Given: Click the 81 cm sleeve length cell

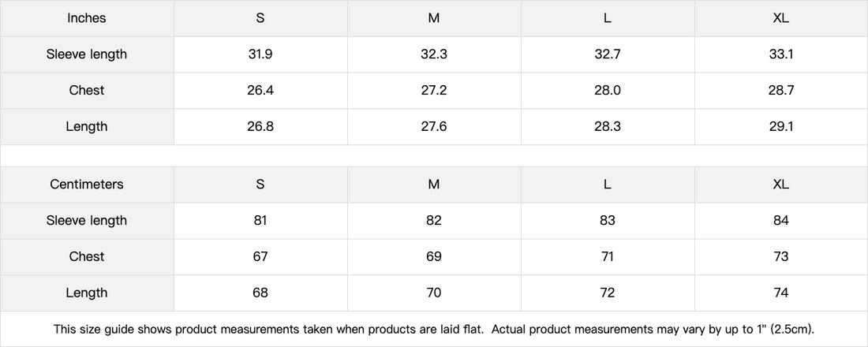Looking at the screenshot, I should click(260, 221).
